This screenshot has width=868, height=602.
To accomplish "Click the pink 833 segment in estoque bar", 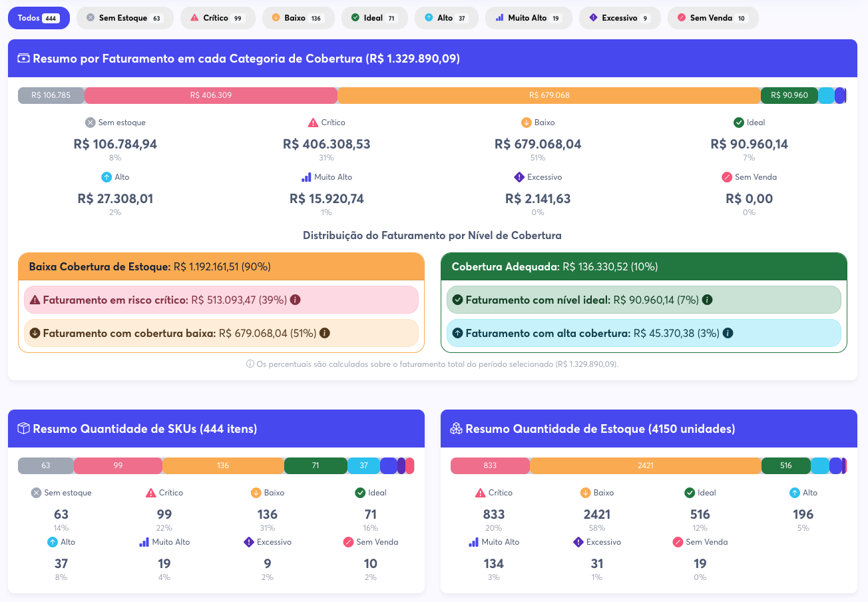I will [x=490, y=465].
